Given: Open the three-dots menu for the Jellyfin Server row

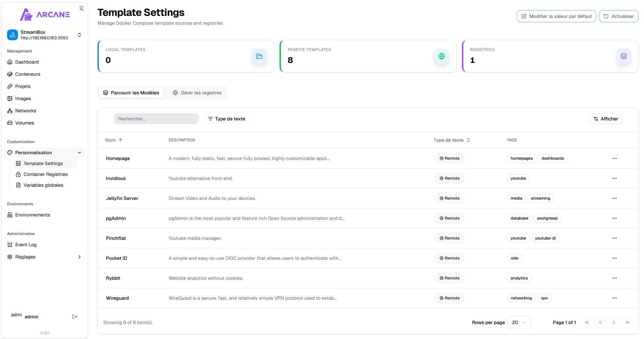Looking at the screenshot, I should click(614, 198).
